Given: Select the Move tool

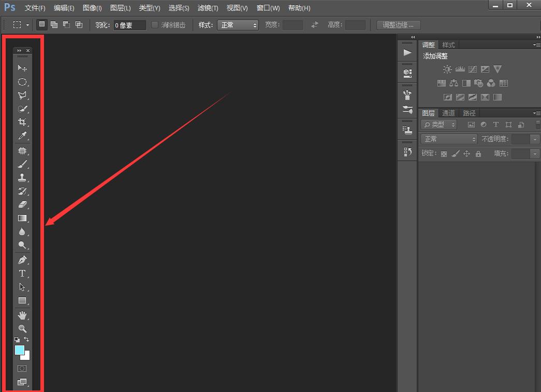Looking at the screenshot, I should tap(22, 68).
